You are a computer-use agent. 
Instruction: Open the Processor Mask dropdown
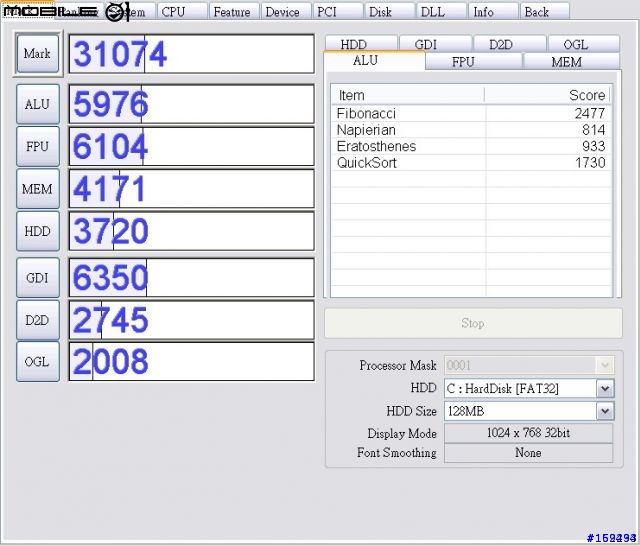pos(529,365)
